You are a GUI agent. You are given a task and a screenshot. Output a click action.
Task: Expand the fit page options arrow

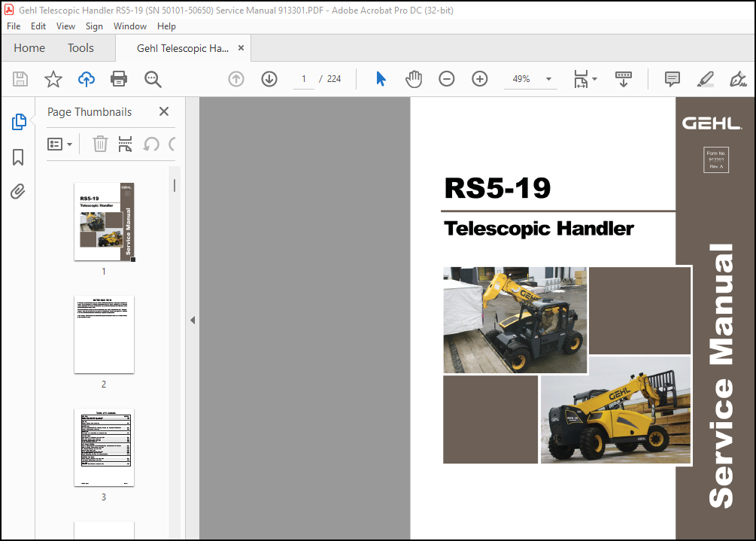(x=594, y=79)
